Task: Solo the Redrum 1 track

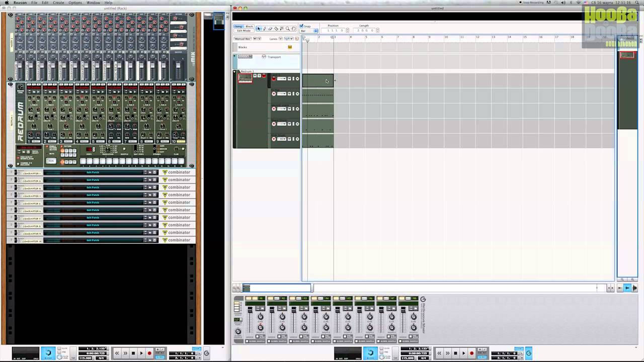Action: tap(259, 75)
